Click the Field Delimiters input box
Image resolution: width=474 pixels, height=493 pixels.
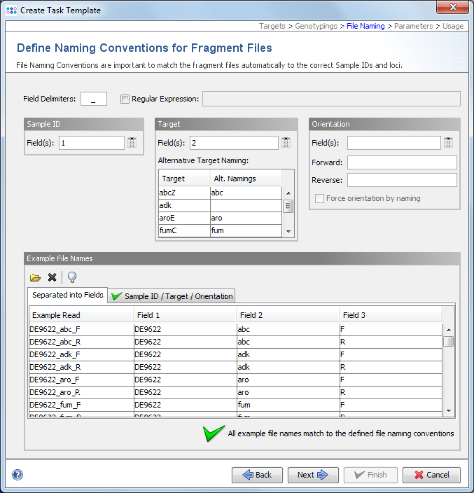pos(94,99)
